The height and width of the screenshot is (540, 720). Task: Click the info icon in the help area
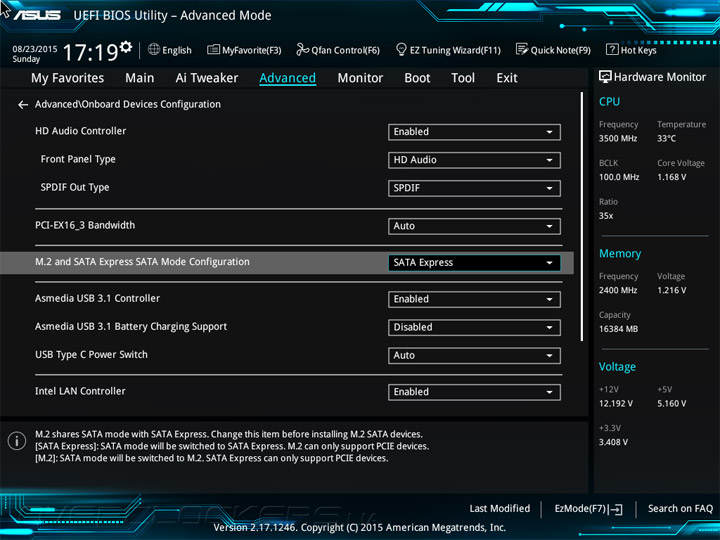17,441
